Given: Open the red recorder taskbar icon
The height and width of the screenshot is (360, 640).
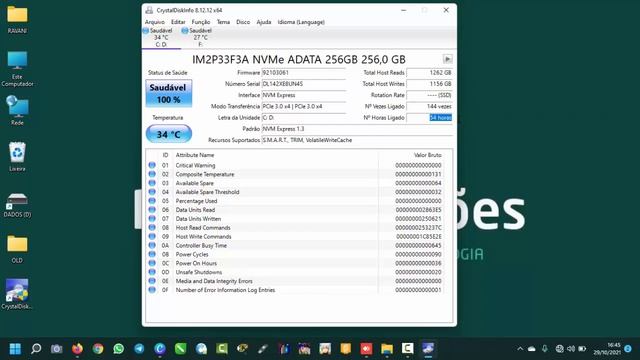Looking at the screenshot, I should tap(366, 349).
